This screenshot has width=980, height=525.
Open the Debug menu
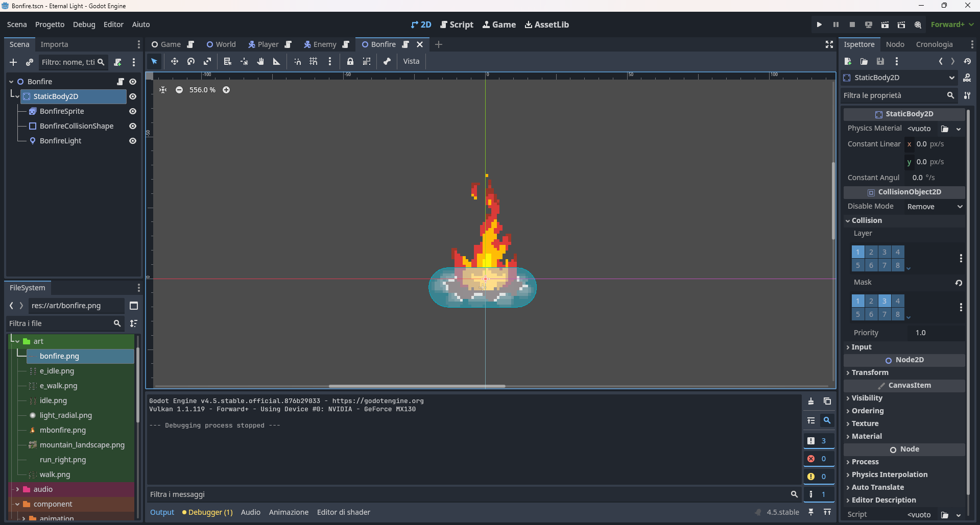[84, 24]
